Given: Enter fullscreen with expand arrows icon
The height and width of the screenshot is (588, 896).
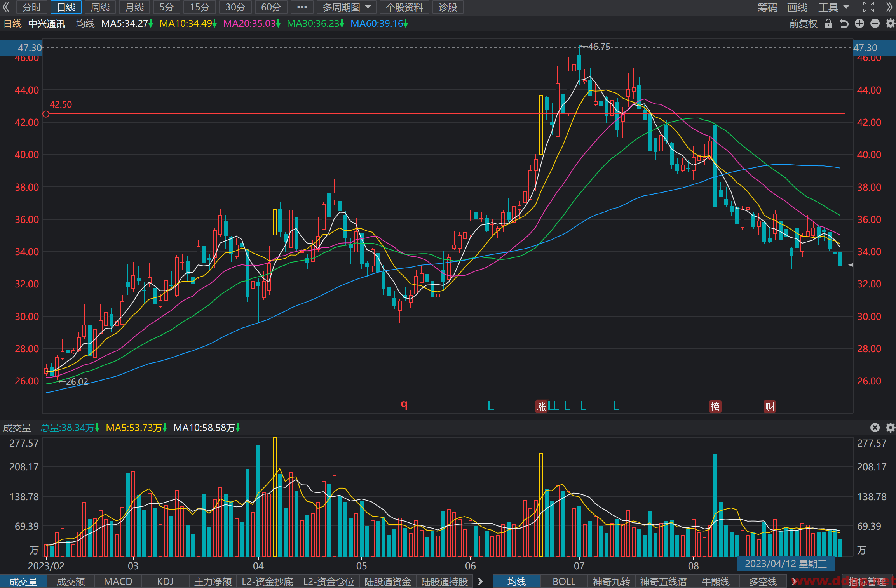Looking at the screenshot, I should coord(869,7).
